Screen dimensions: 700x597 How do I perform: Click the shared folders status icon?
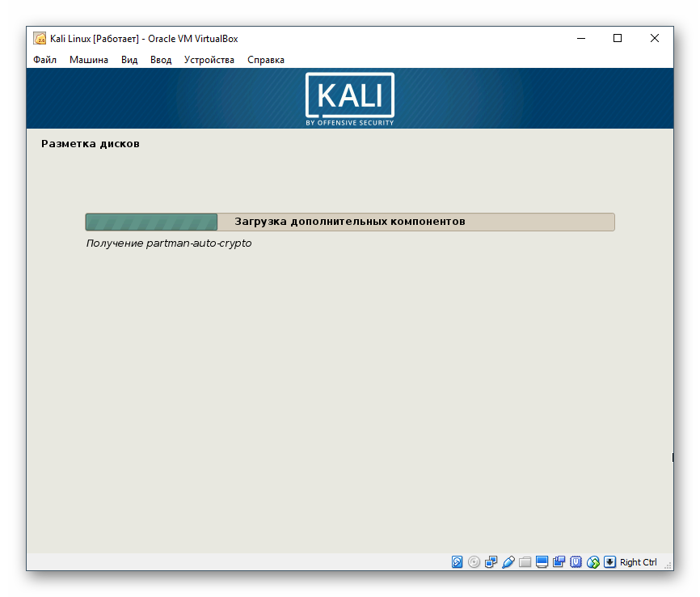(x=525, y=562)
